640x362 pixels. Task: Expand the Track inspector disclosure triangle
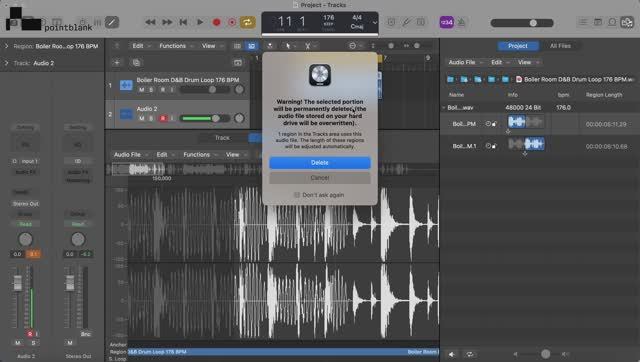pos(6,63)
